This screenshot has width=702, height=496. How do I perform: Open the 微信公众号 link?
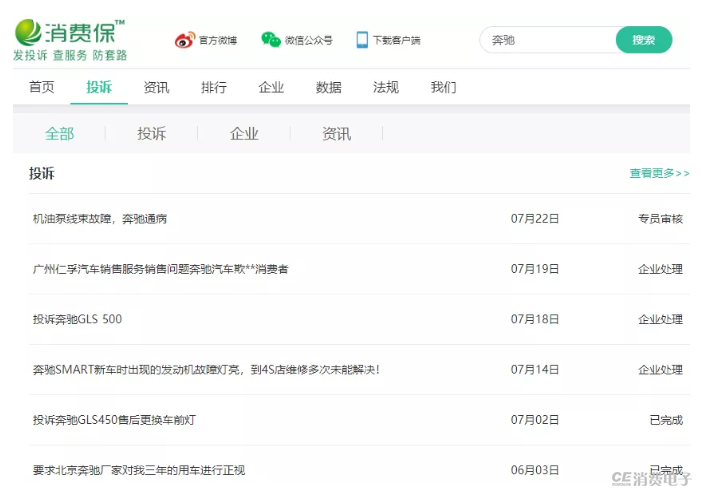(309, 40)
